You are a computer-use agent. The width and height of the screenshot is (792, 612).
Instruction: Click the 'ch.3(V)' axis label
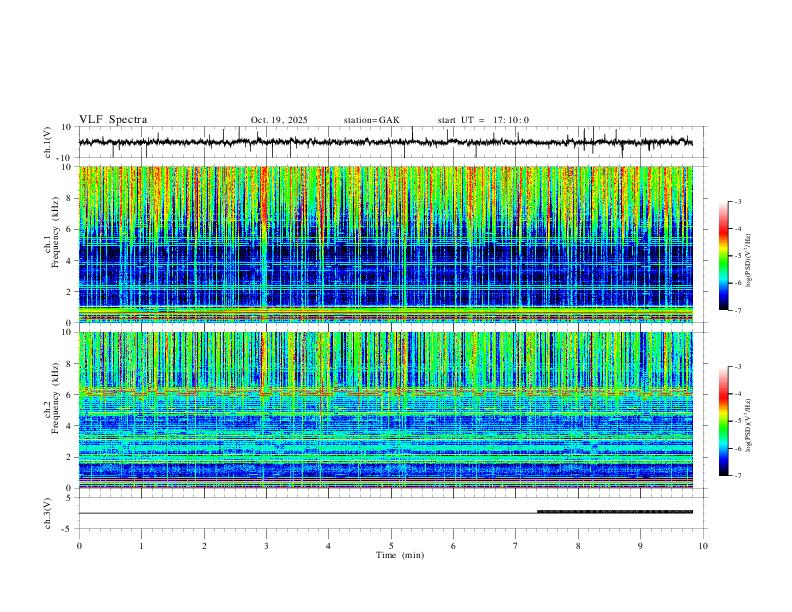49,514
